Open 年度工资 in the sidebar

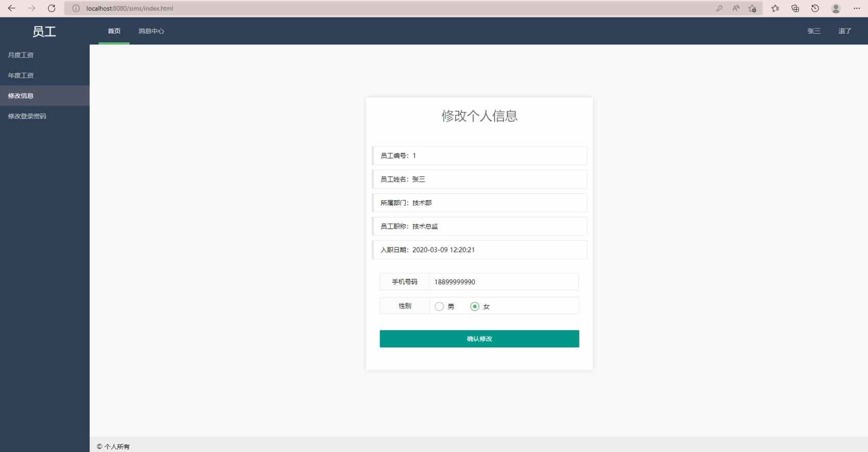coord(45,76)
